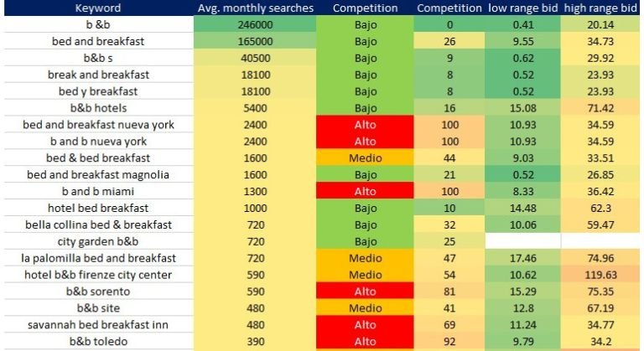Screen dimensions: 644x351
Task: Click the 119.63 high range bid cell
Action: coord(600,274)
